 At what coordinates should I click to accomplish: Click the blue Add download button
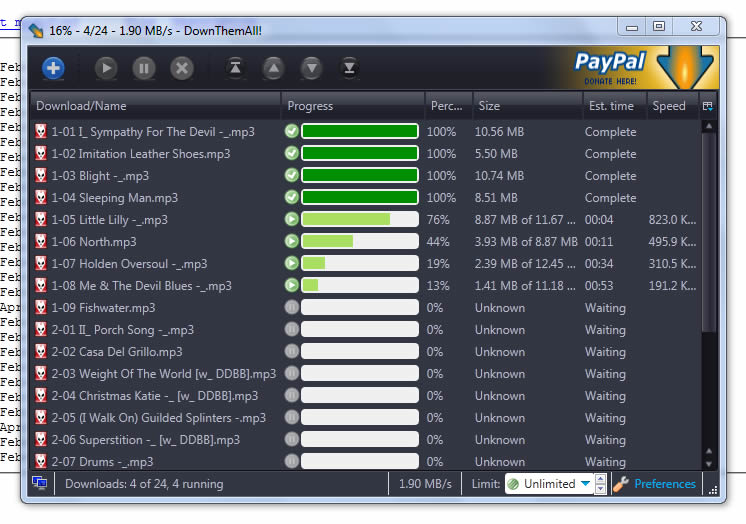(x=53, y=68)
